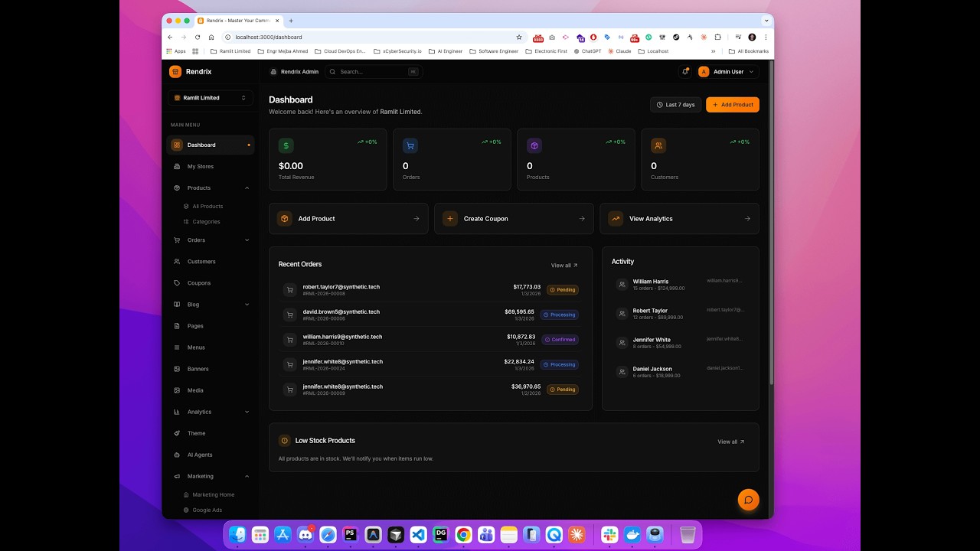This screenshot has height=551, width=980.
Task: Open order from david.brown5@synthetic.tech
Action: (x=430, y=315)
